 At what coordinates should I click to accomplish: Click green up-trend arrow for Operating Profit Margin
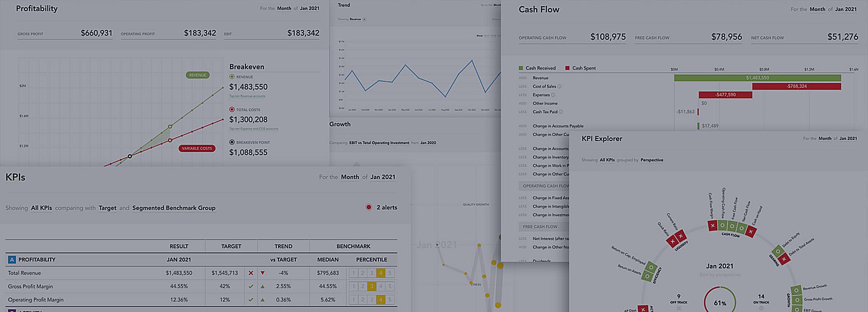tap(263, 299)
